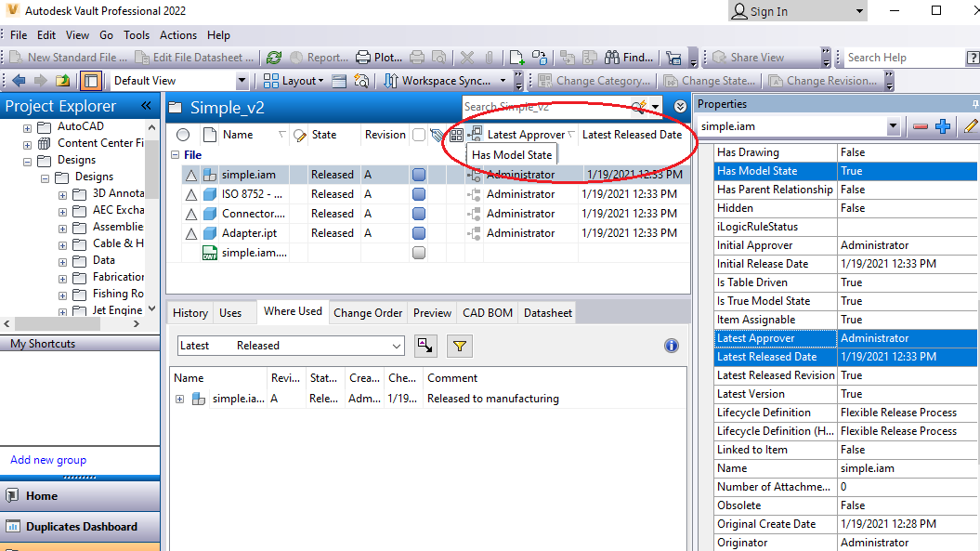Expand the simple.iam Where Used row

pyautogui.click(x=180, y=399)
